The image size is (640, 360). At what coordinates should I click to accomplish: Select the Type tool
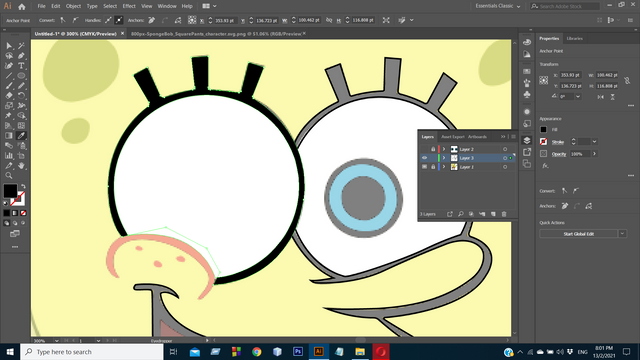coord(21,66)
